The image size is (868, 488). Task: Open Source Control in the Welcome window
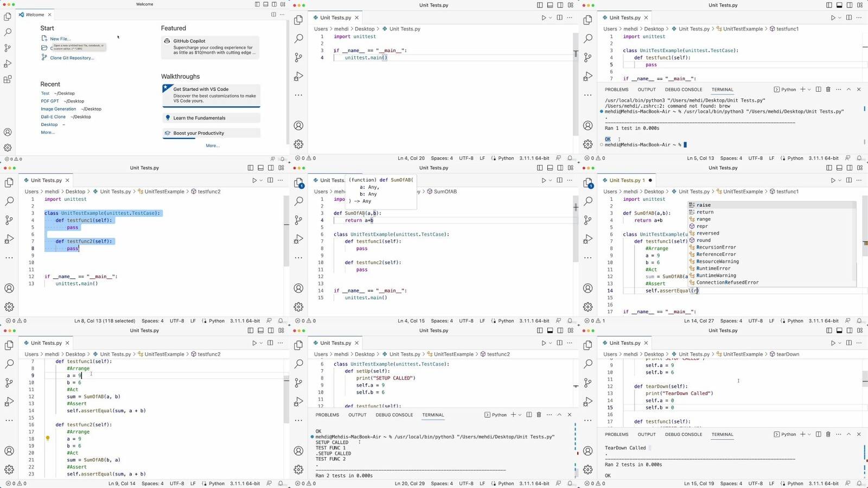[x=8, y=48]
